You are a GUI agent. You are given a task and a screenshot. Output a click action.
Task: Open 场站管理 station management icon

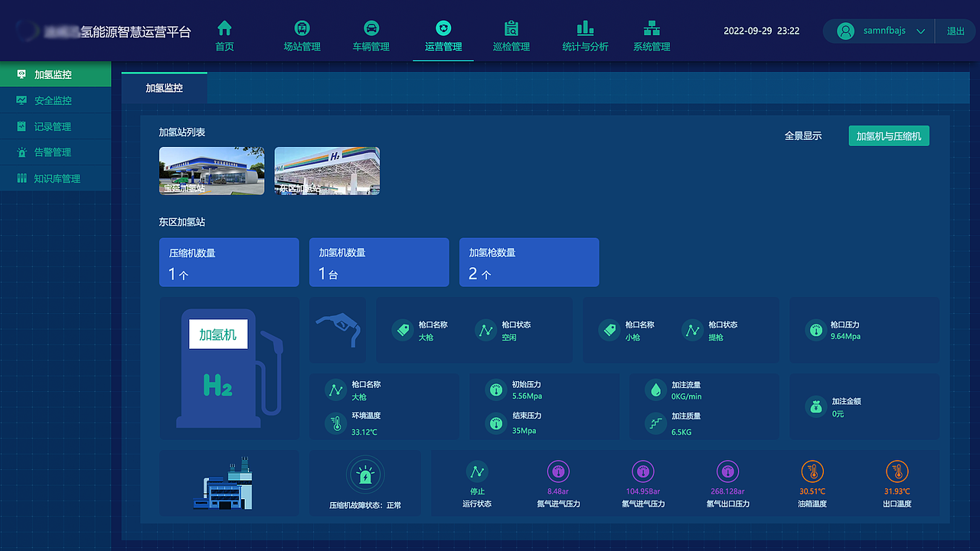point(302,28)
